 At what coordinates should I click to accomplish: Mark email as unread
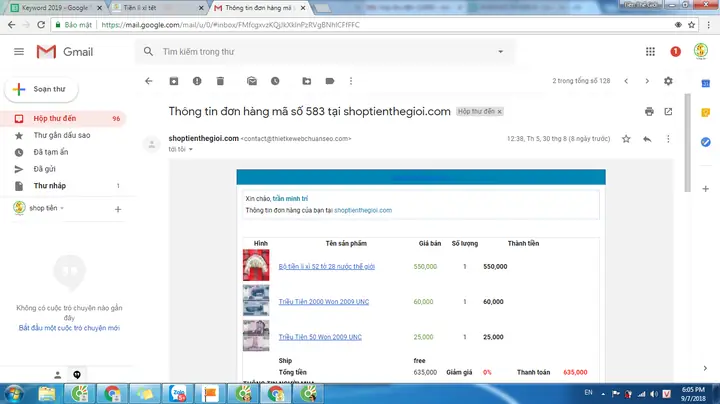(252, 81)
